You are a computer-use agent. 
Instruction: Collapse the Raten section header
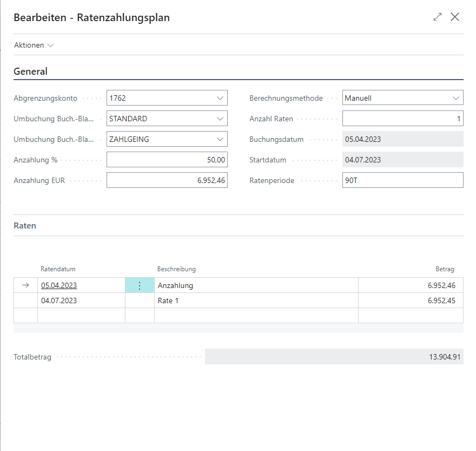point(25,225)
